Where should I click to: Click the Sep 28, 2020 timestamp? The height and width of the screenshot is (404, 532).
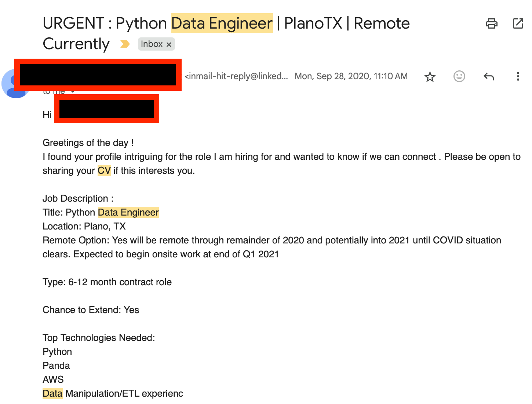(x=351, y=76)
